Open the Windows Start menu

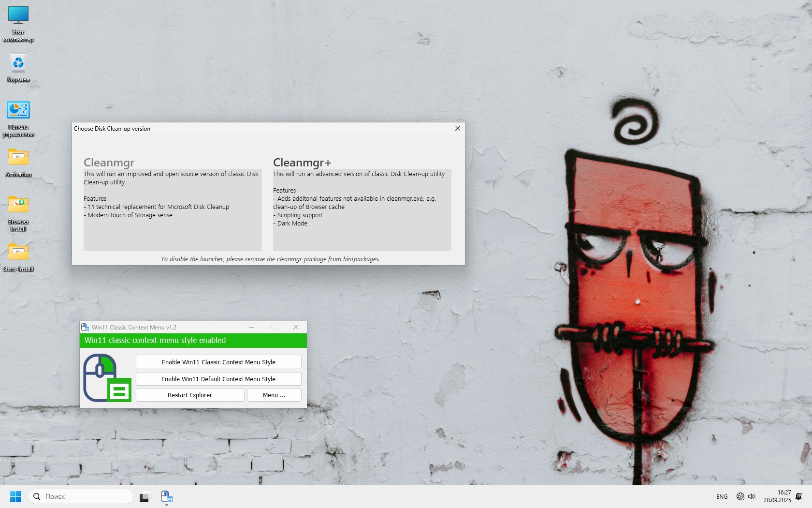[15, 496]
